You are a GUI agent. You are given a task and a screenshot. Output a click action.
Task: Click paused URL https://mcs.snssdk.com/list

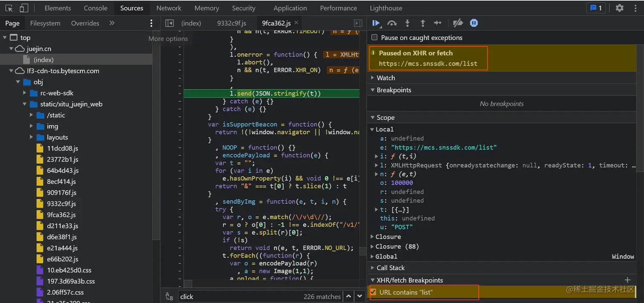tap(428, 64)
